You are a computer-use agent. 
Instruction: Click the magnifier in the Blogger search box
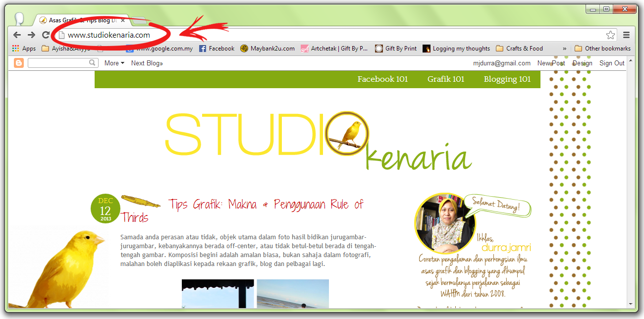(92, 63)
